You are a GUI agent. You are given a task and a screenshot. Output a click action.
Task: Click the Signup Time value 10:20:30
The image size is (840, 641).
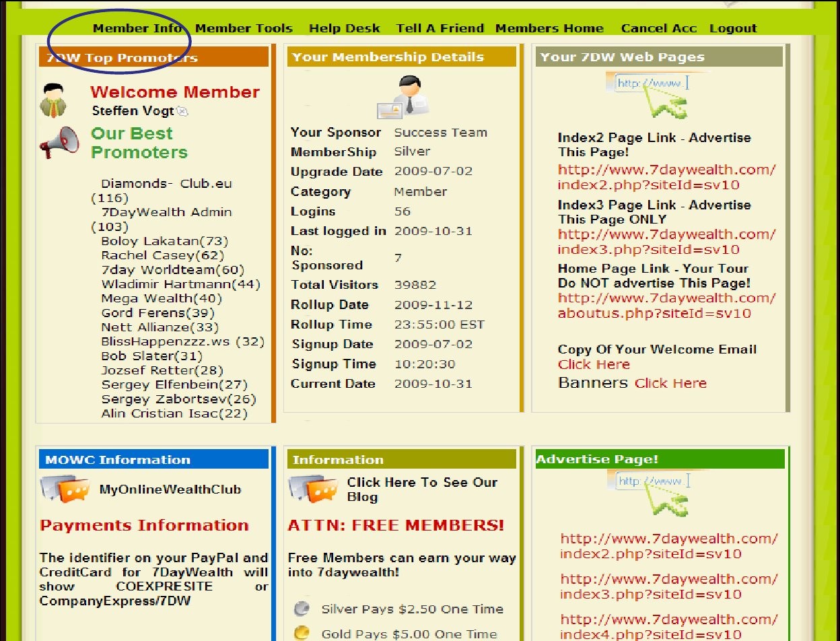tap(425, 364)
